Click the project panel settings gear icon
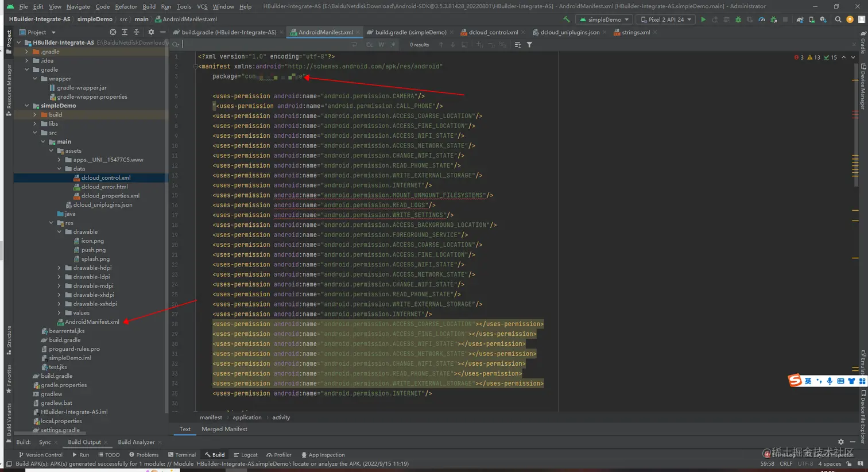The width and height of the screenshot is (868, 472). pos(151,32)
